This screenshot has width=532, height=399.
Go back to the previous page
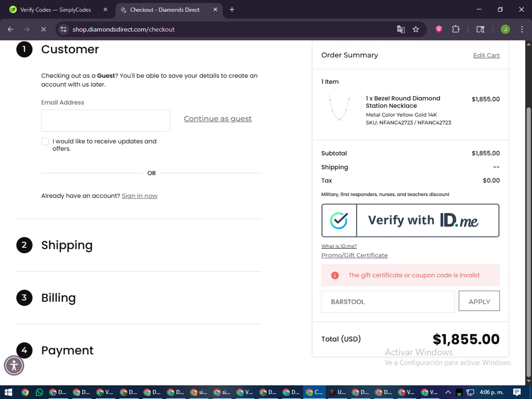[10, 29]
